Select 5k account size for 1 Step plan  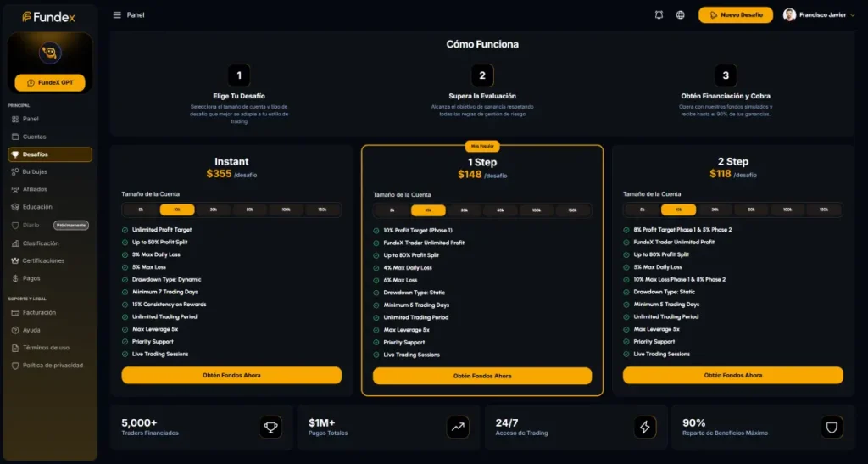[x=392, y=210]
